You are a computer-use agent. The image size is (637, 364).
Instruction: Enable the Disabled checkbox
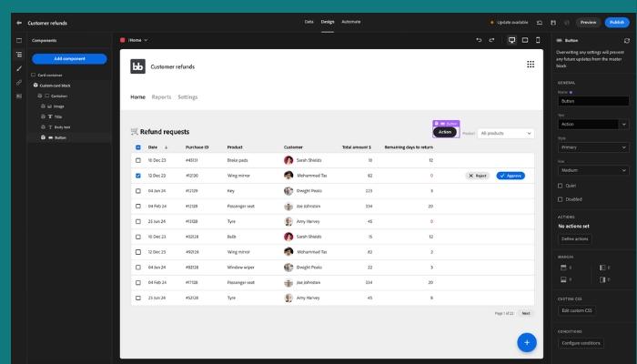point(560,200)
